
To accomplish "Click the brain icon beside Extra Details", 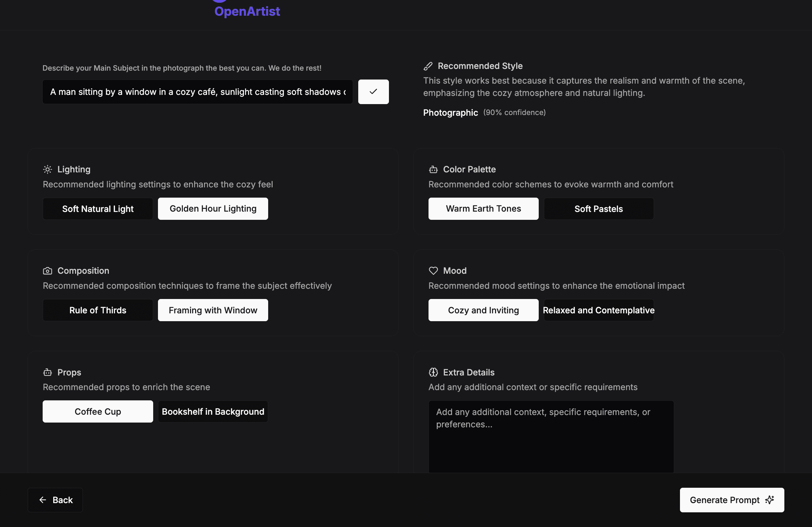I will point(433,372).
